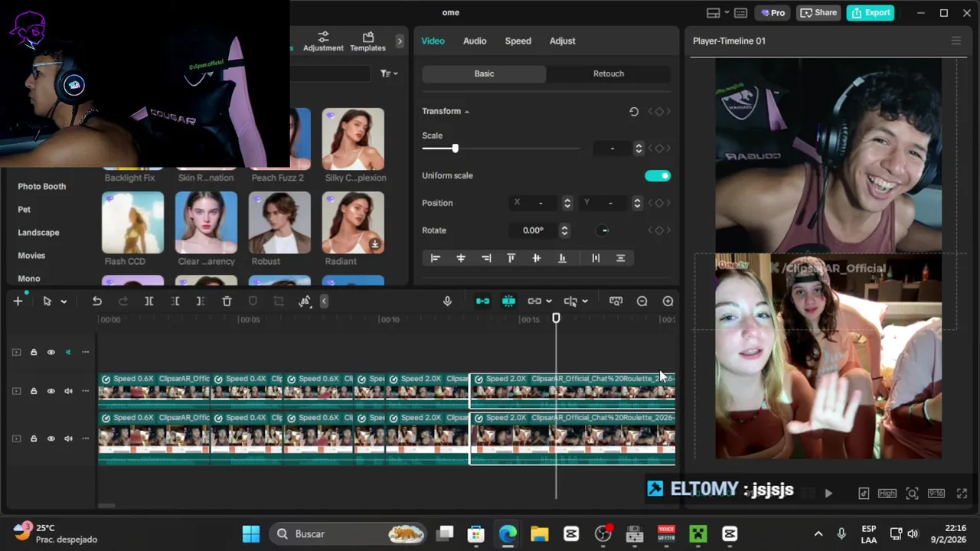Viewport: 980px width, 551px height.
Task: Click the Split clip tool in timeline toolbar
Action: (x=149, y=302)
